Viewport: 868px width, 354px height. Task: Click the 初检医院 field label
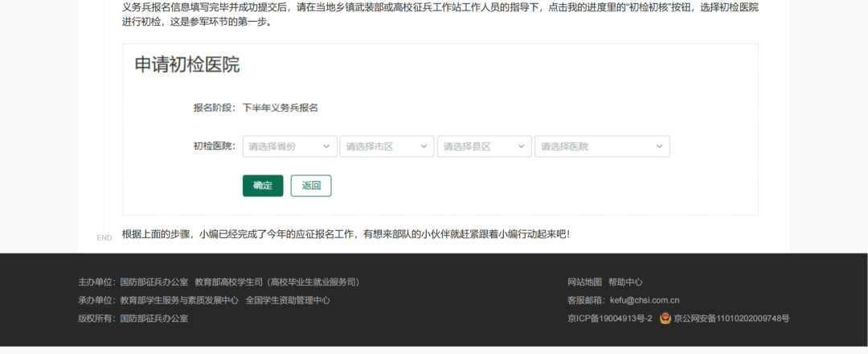click(214, 146)
